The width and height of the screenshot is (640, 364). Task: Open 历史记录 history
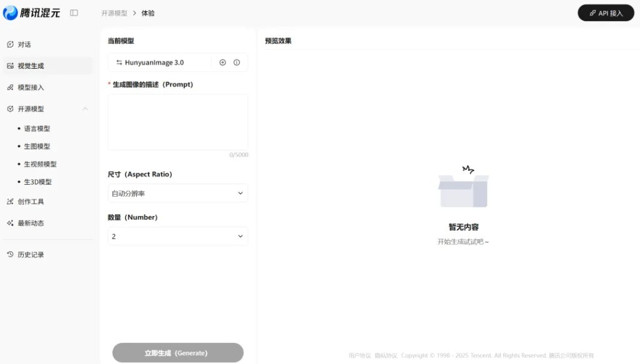[x=31, y=255]
